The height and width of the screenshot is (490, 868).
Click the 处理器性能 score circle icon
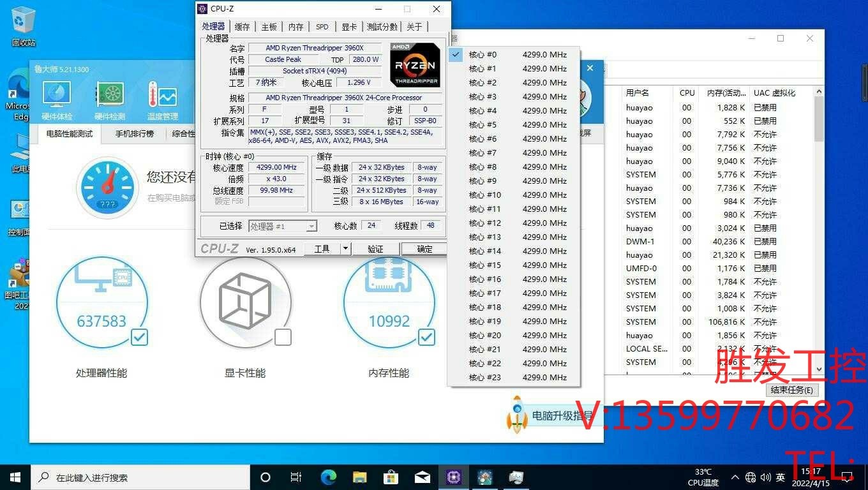click(x=102, y=302)
